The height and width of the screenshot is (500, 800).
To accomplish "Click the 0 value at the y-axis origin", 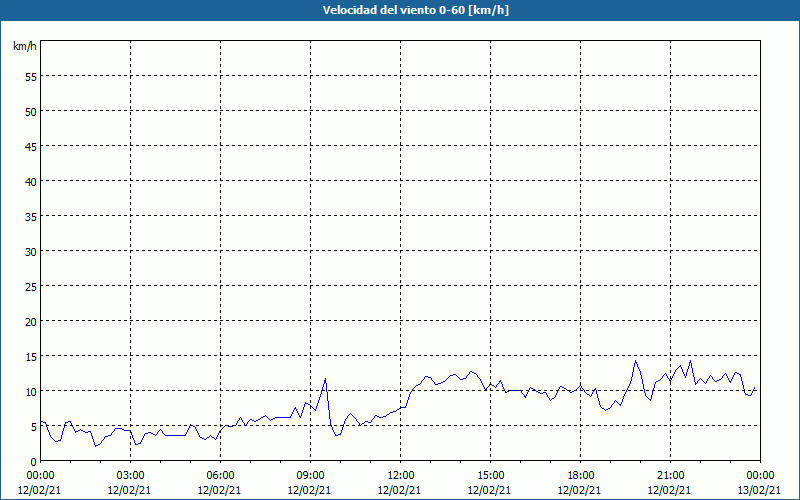I will click(34, 462).
